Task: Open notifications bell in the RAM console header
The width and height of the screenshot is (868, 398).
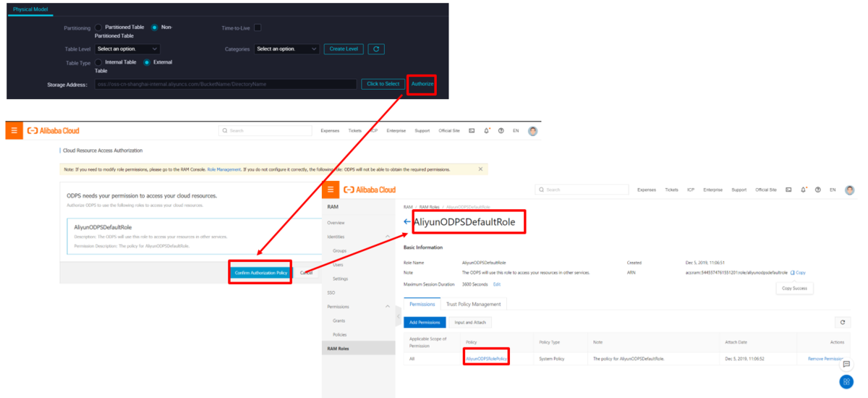Action: [804, 190]
